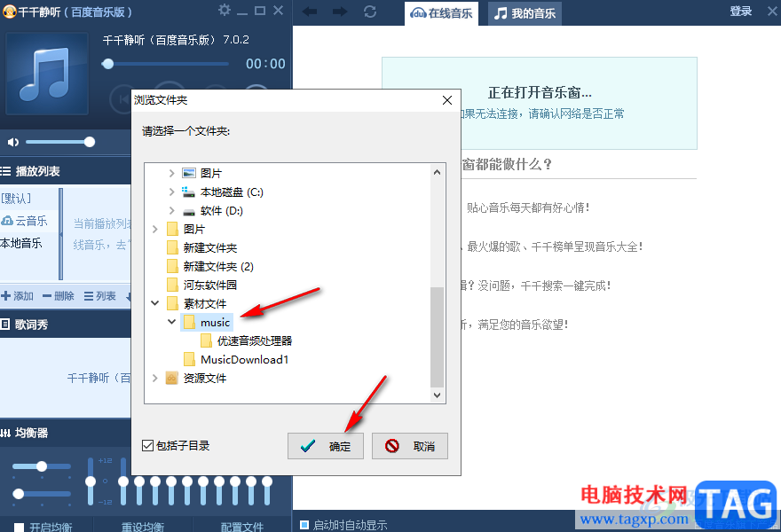Viewport: 781px width, 532px height.
Task: Select the 河东软件园 folder
Action: click(x=201, y=286)
